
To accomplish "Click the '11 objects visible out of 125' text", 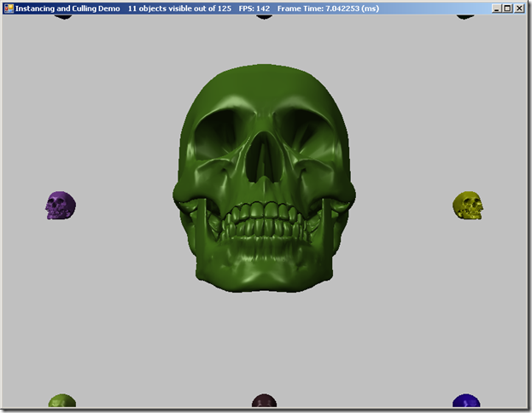I will (x=179, y=9).
